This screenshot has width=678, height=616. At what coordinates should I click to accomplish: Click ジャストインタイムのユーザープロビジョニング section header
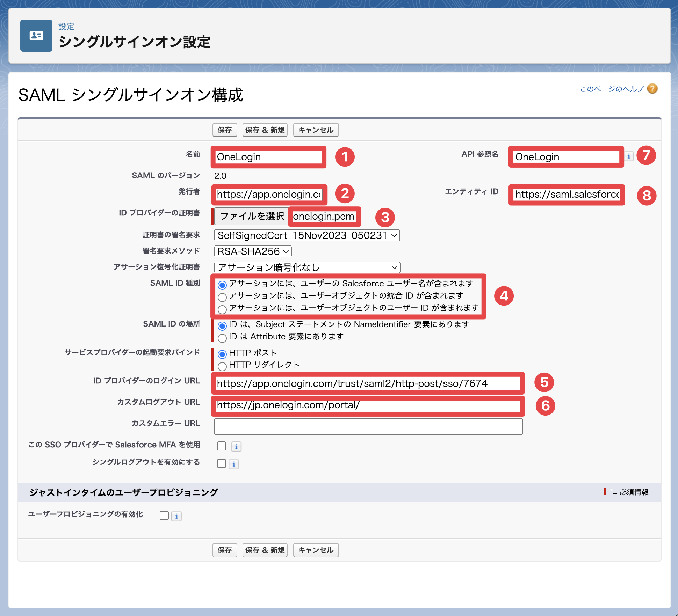coord(124,492)
